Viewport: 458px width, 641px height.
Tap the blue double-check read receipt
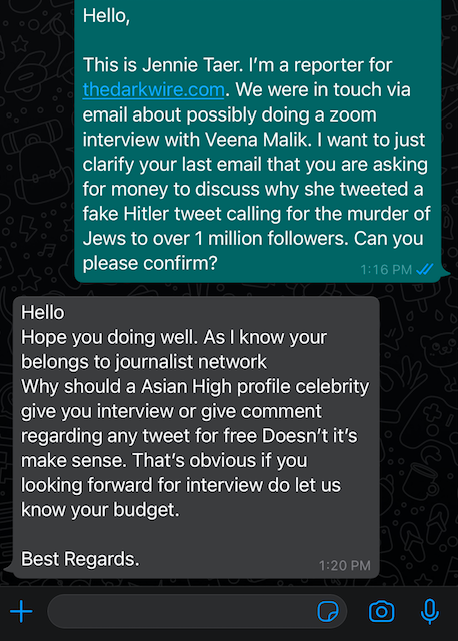tap(425, 269)
